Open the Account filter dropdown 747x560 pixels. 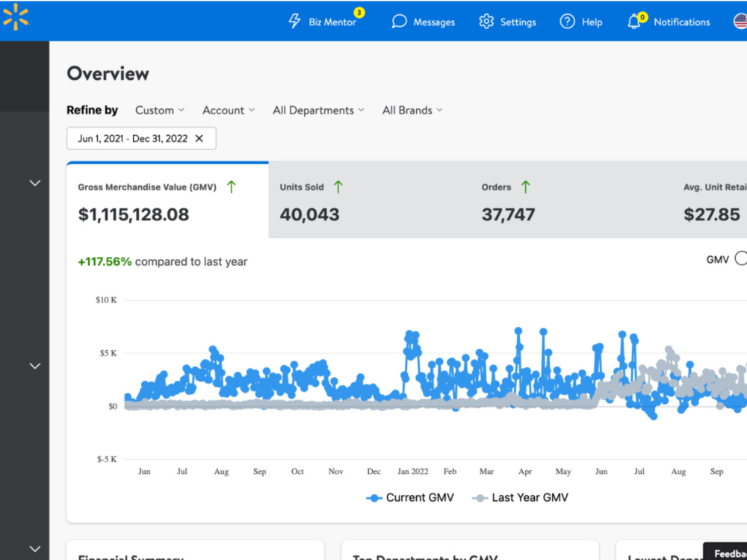(229, 110)
